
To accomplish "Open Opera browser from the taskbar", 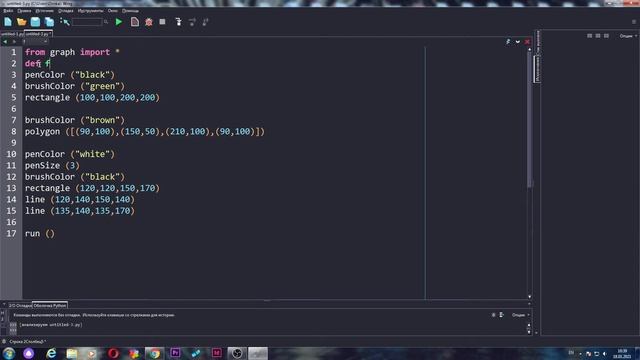I will point(113,353).
